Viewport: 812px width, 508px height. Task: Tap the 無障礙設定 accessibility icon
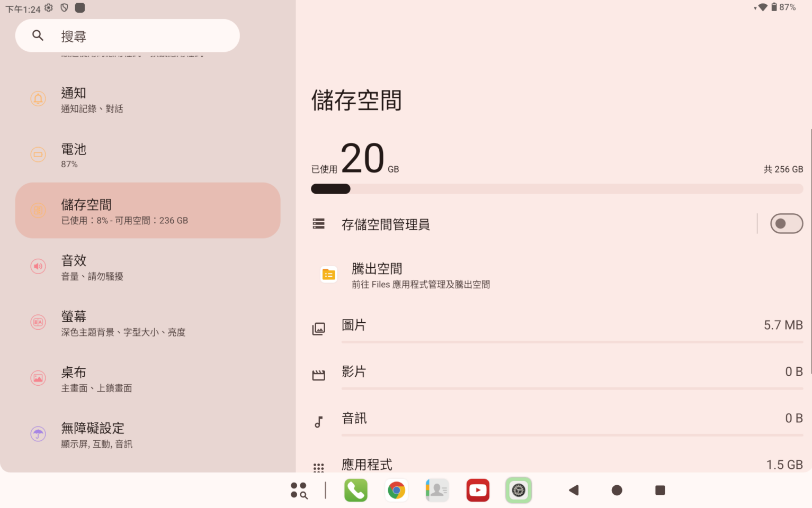coord(38,434)
